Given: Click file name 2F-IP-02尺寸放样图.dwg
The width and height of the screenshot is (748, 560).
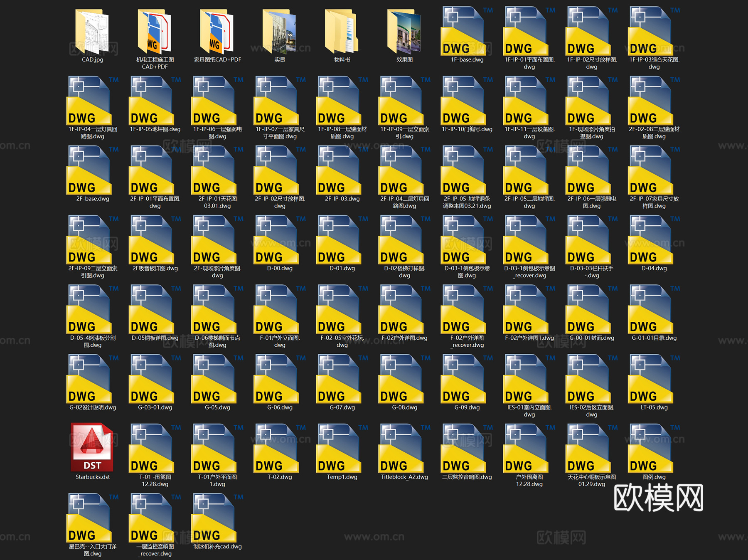Looking at the screenshot, I should point(280,202).
